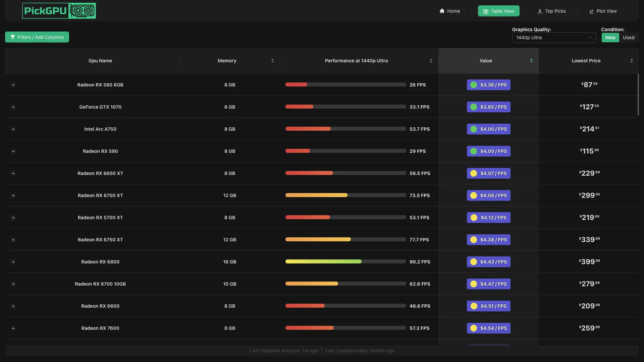Select the Radeon RX 6750 XT name
Screen dimensions: 644x362
point(100,240)
